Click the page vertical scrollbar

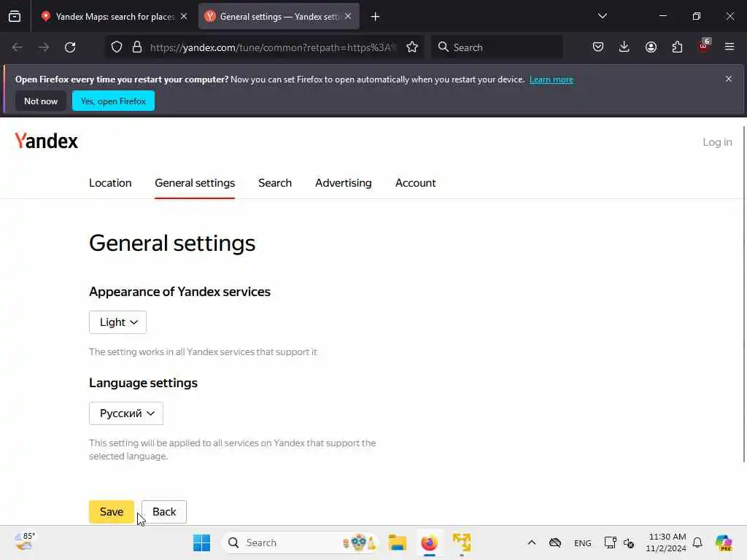743,294
